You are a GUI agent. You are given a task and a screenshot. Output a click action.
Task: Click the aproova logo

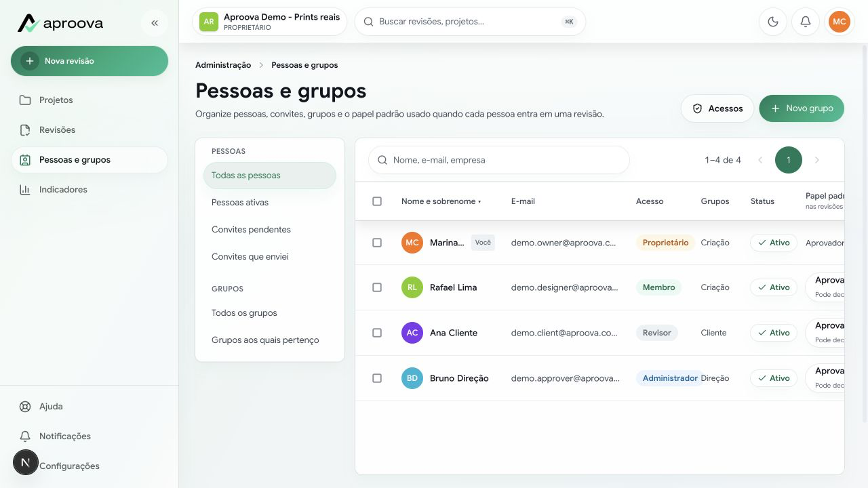[x=60, y=23]
